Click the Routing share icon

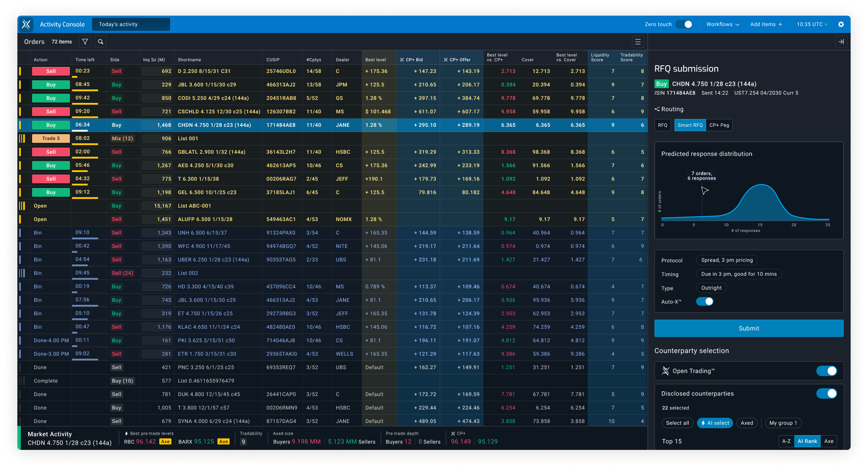point(657,109)
